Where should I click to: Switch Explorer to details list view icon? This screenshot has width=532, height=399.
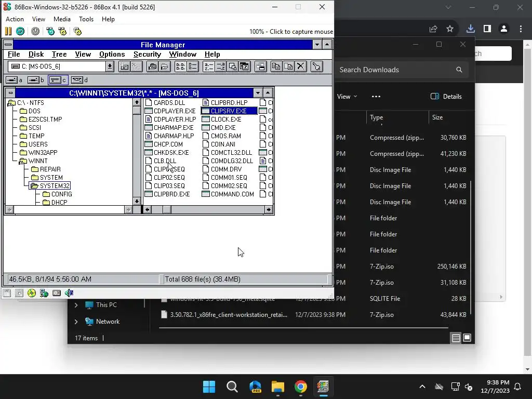[456, 338]
